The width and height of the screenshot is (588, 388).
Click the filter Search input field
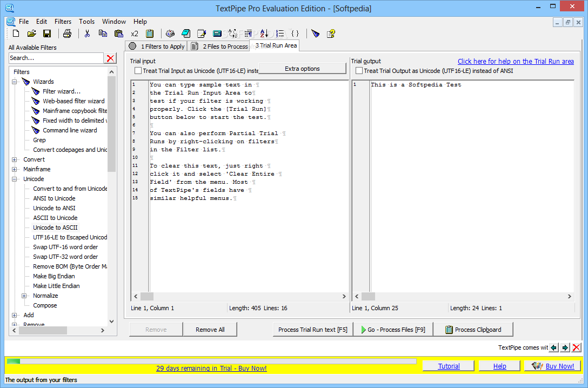[x=56, y=58]
